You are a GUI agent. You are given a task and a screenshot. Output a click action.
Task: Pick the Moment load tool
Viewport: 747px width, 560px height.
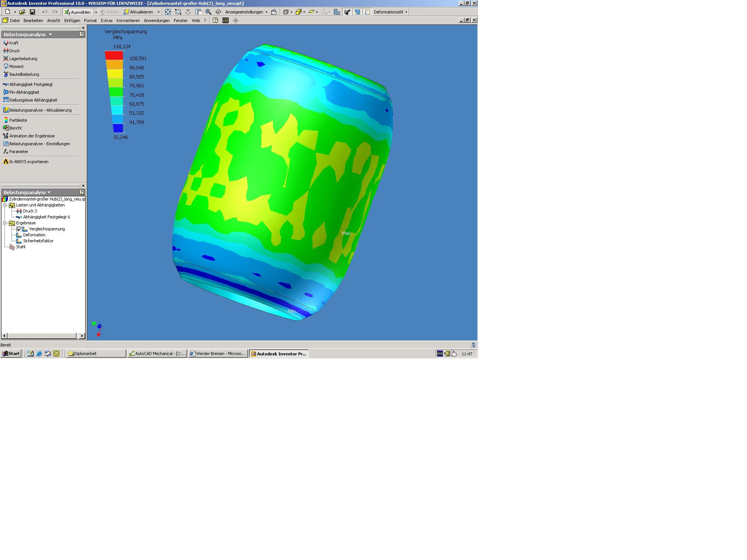(x=13, y=66)
